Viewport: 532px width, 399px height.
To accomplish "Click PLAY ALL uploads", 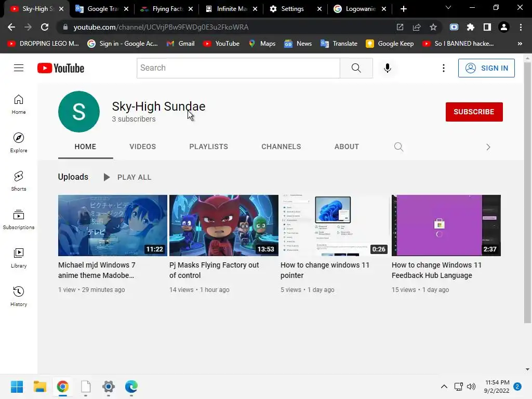I will point(127,177).
